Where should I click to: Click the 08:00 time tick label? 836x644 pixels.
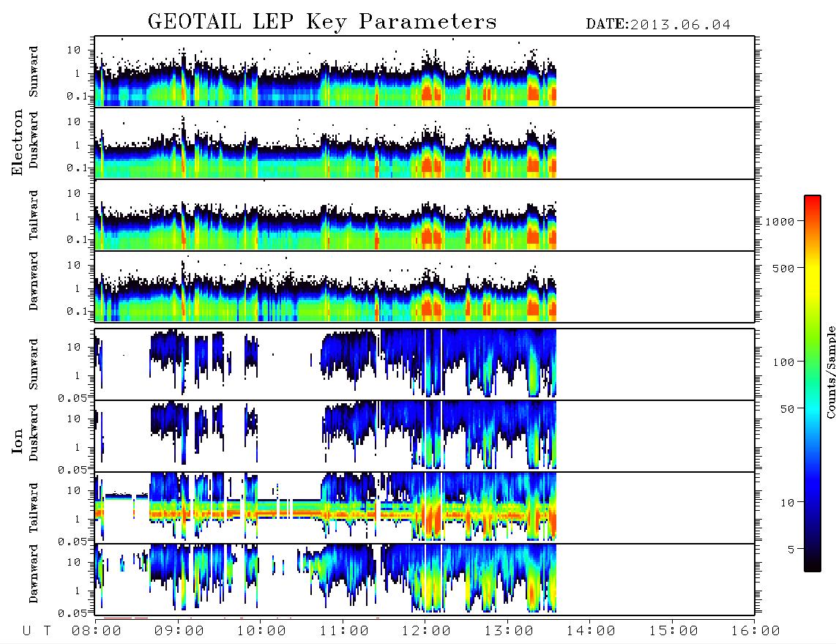pyautogui.click(x=97, y=632)
